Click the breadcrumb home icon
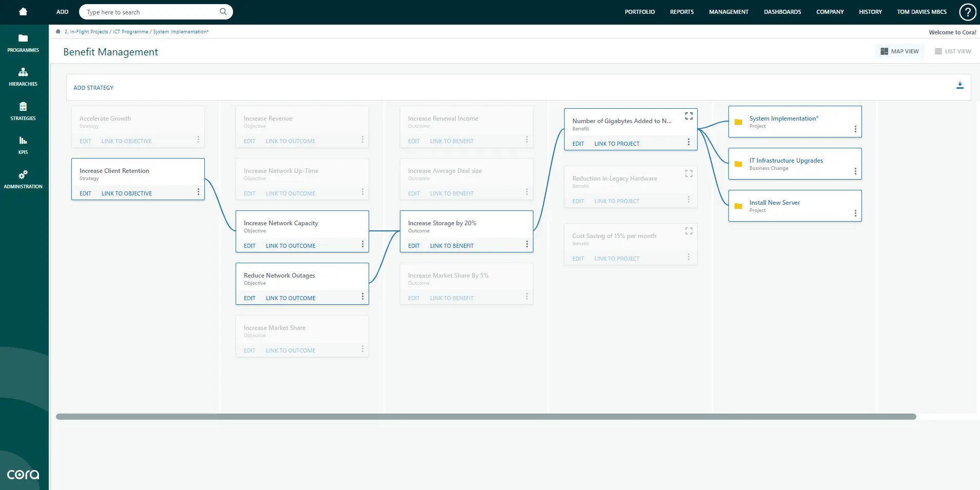 coord(58,31)
